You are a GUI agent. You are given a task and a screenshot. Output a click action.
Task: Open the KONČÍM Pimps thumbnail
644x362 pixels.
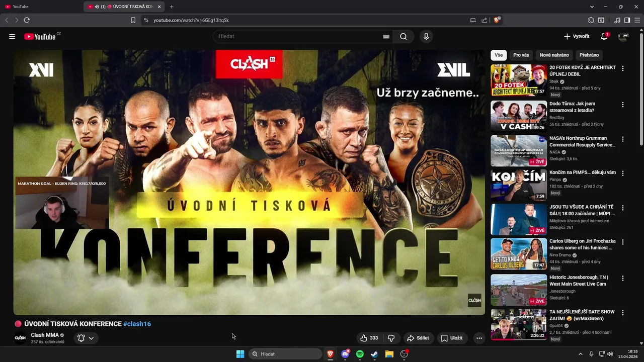[519, 185]
